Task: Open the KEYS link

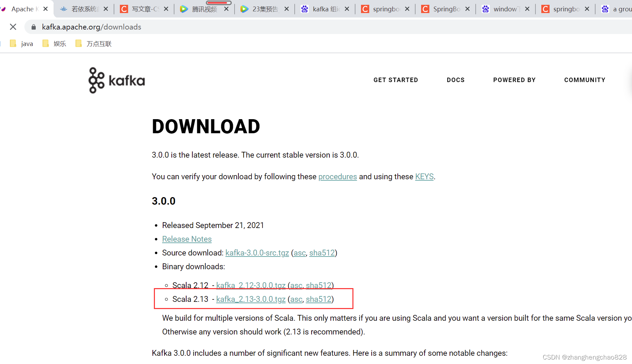Action: point(424,177)
